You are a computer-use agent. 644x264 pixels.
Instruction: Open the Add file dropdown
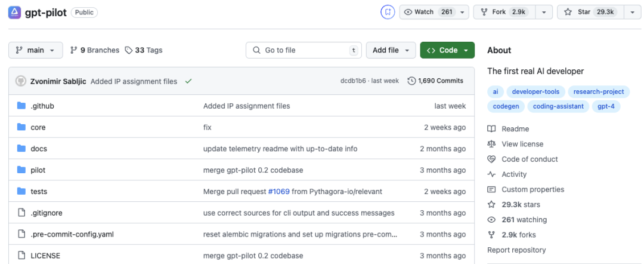[x=391, y=50]
